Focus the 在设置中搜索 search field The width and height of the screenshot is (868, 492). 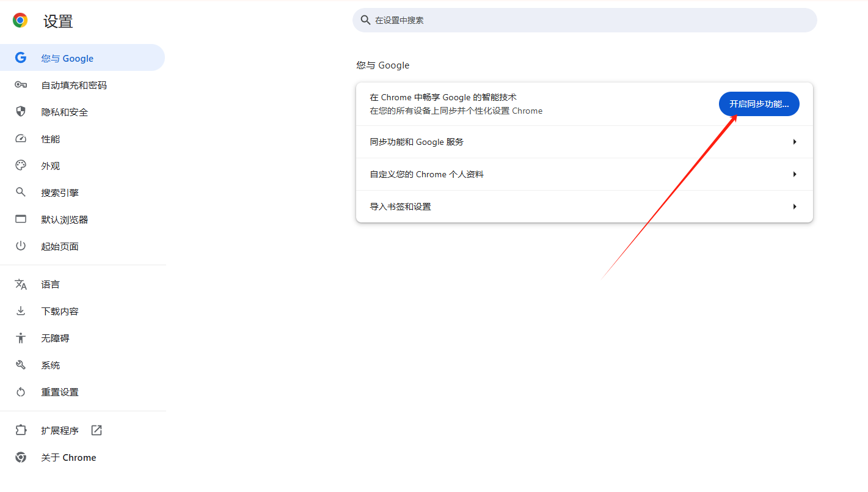pyautogui.click(x=585, y=20)
